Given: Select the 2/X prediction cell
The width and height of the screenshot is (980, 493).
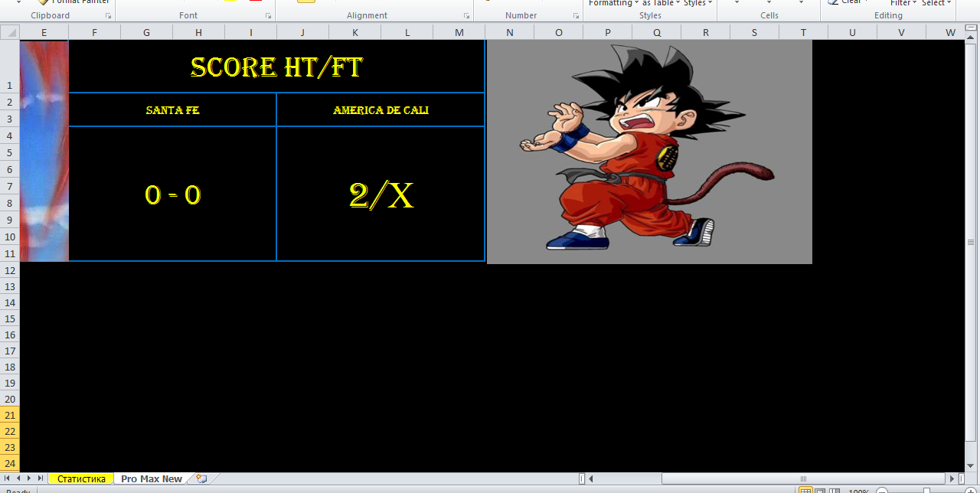Looking at the screenshot, I should coord(381,194).
